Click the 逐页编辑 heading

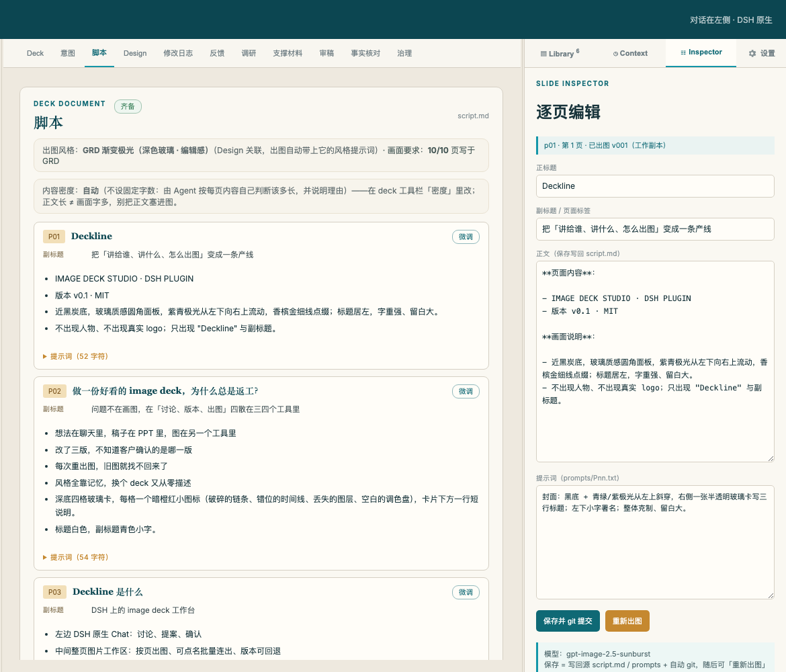click(x=568, y=112)
